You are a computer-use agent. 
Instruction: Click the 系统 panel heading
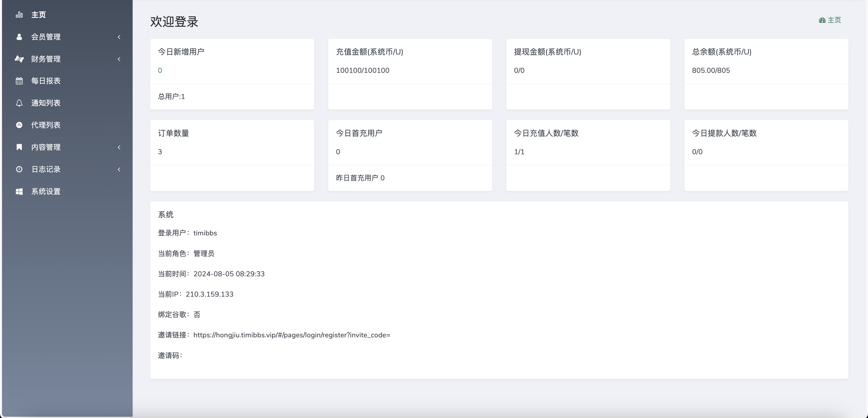point(166,215)
